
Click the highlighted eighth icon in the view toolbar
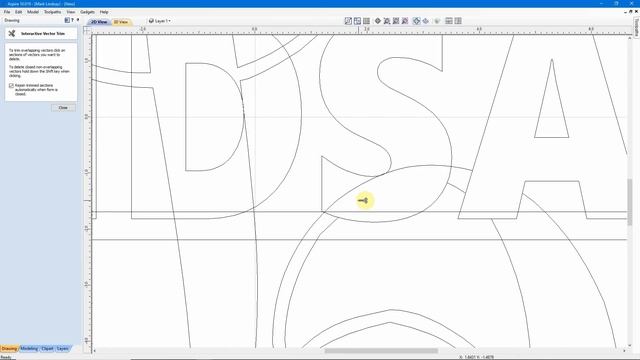pos(416,21)
